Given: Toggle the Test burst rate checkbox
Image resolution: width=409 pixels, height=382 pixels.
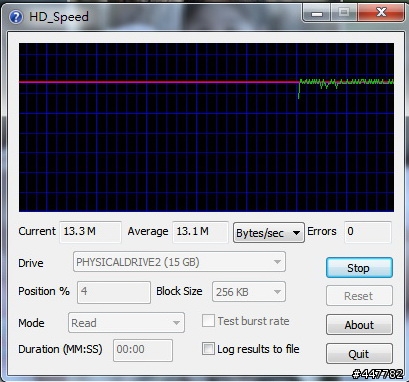Looking at the screenshot, I should 208,321.
